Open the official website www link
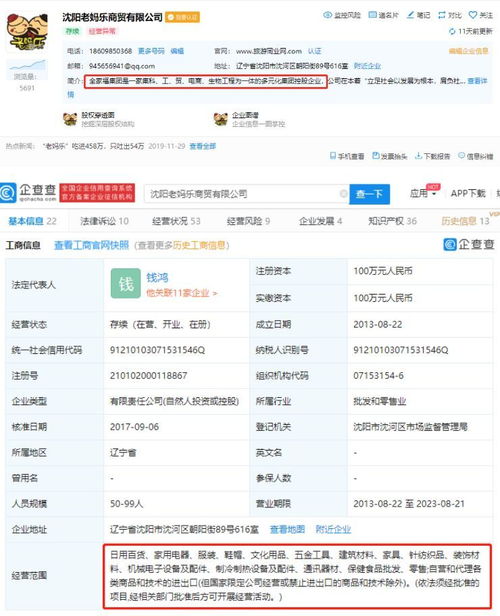 269,51
